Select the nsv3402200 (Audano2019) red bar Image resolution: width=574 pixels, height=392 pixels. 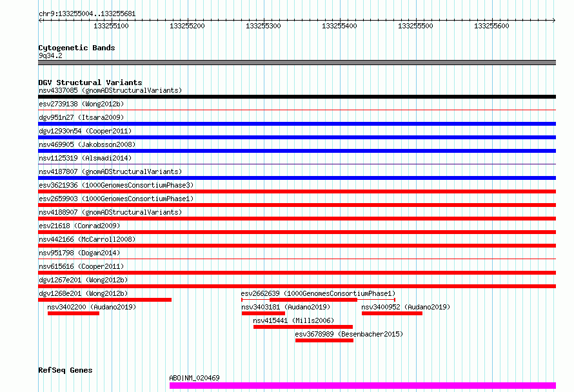pyautogui.click(x=74, y=313)
